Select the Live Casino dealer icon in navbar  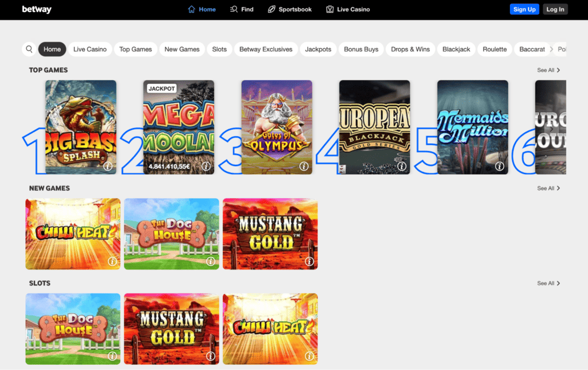point(330,9)
